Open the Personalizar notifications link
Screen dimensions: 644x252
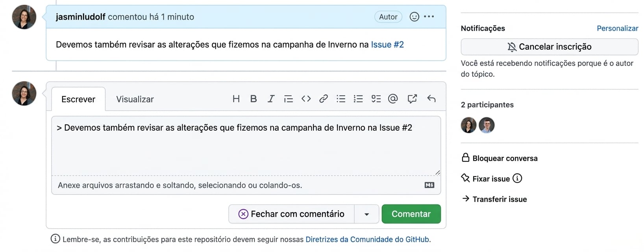pos(617,28)
